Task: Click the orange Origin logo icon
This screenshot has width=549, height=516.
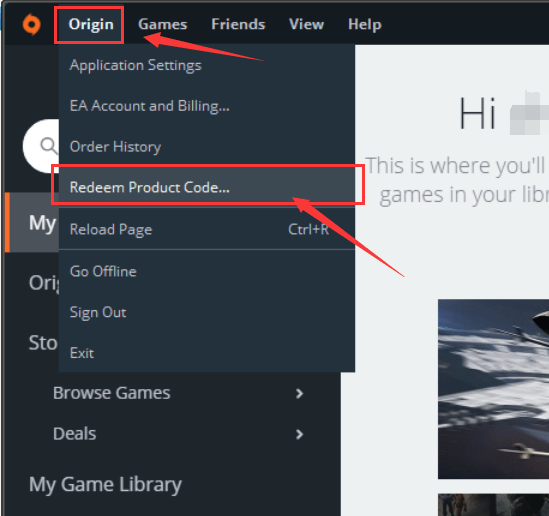Action: [32, 25]
